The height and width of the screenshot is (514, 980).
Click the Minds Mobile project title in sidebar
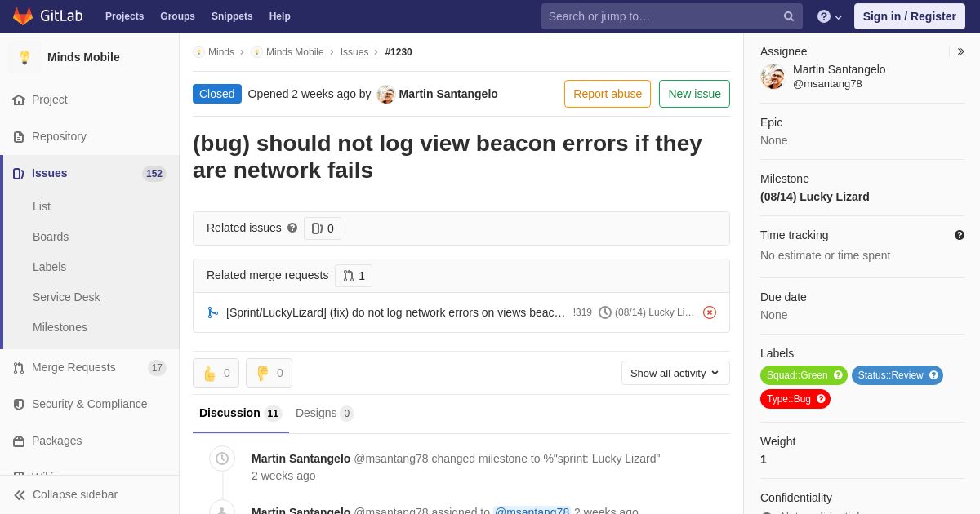click(x=83, y=57)
